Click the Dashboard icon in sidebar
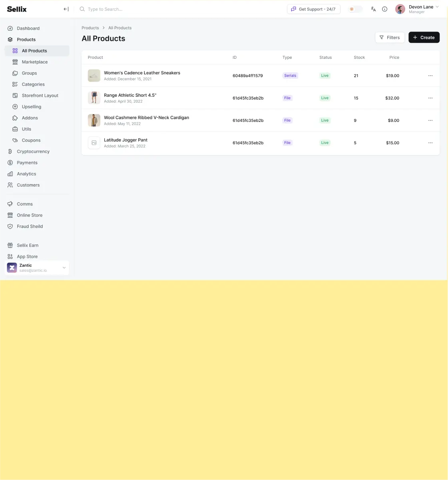Viewport: 448px width, 480px height. tap(10, 28)
